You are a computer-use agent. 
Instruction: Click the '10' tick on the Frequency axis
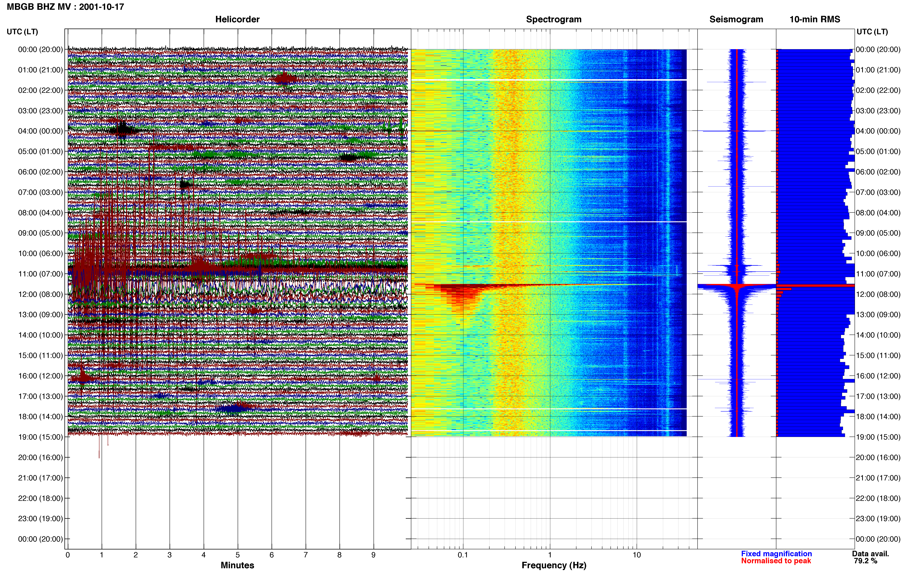637,555
